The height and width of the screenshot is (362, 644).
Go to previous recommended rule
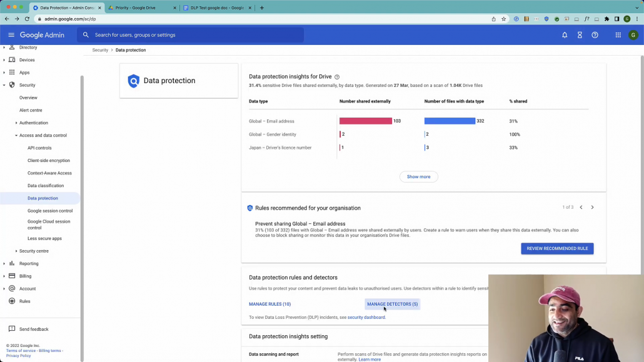(581, 208)
